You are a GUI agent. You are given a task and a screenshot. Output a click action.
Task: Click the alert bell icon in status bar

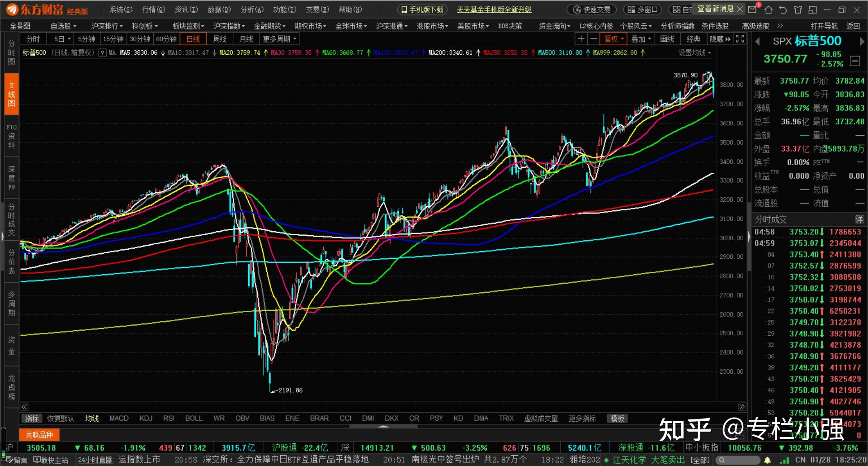(767, 460)
